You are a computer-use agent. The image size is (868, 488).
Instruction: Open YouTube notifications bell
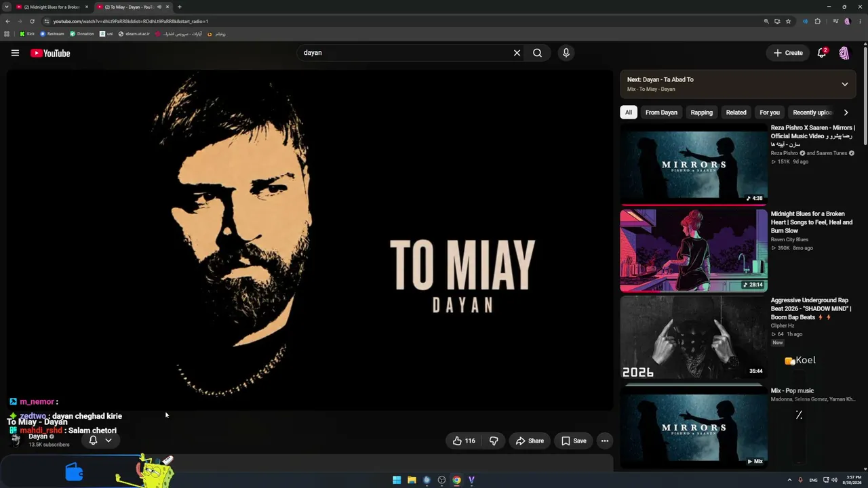[822, 53]
